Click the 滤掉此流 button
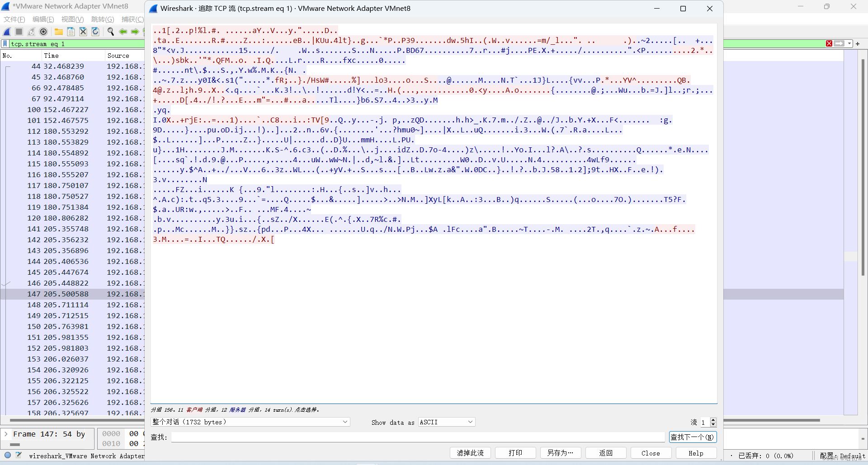868x465 pixels. tap(470, 453)
